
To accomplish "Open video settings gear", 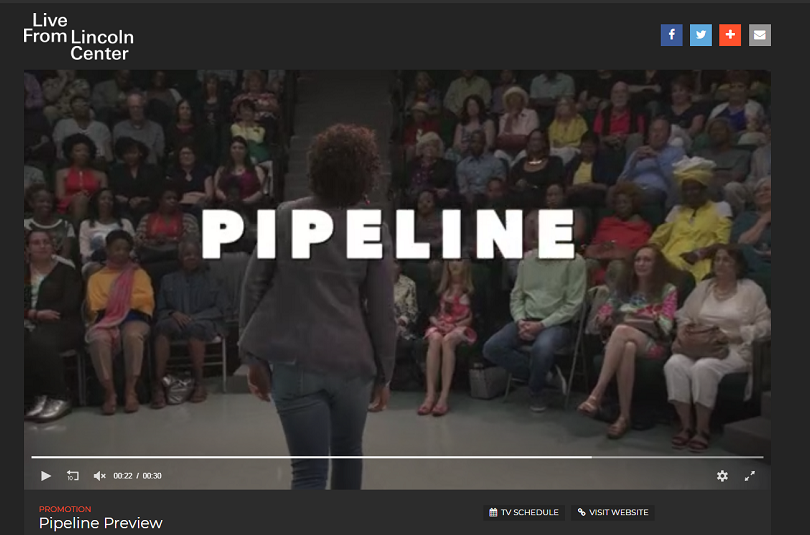I will coord(722,476).
